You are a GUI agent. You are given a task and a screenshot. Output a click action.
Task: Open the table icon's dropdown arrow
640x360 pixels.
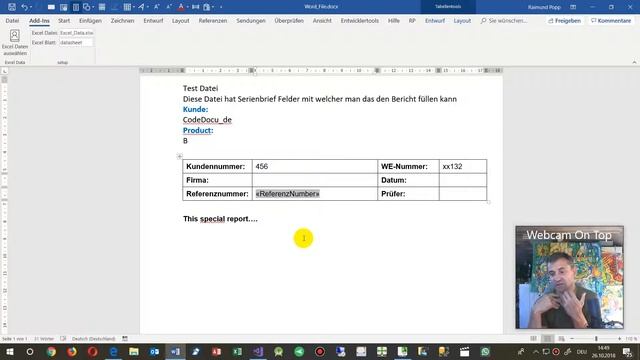[134, 7]
